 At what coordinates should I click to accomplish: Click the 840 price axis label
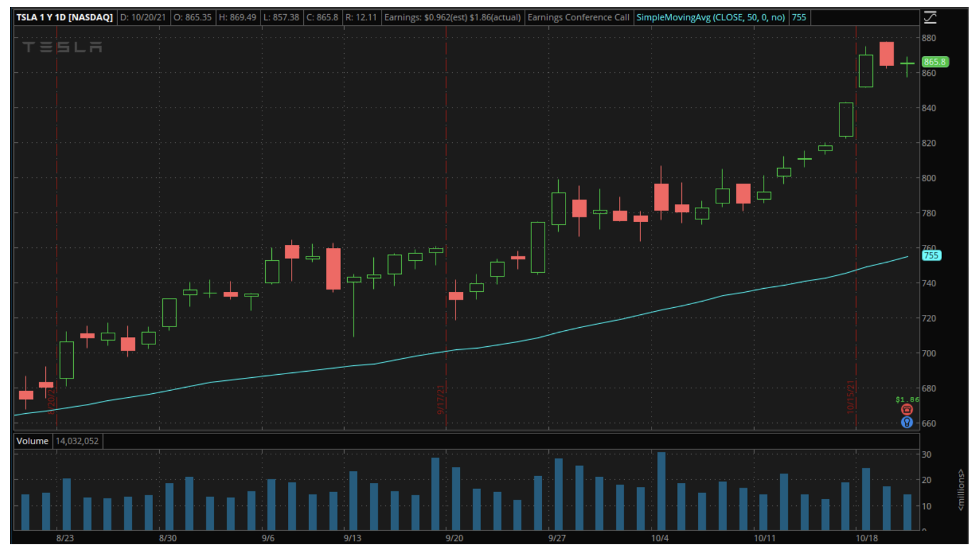tap(929, 108)
